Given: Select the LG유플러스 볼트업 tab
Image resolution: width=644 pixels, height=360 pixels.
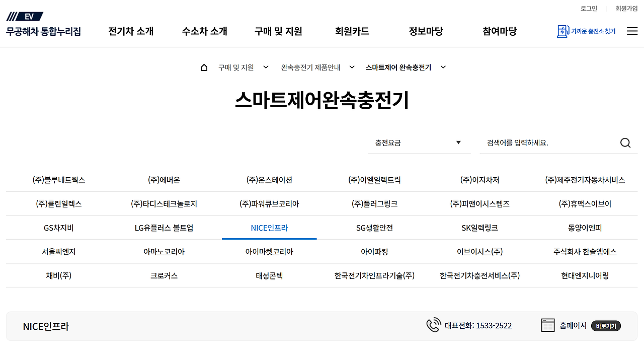Looking at the screenshot, I should click(164, 228).
